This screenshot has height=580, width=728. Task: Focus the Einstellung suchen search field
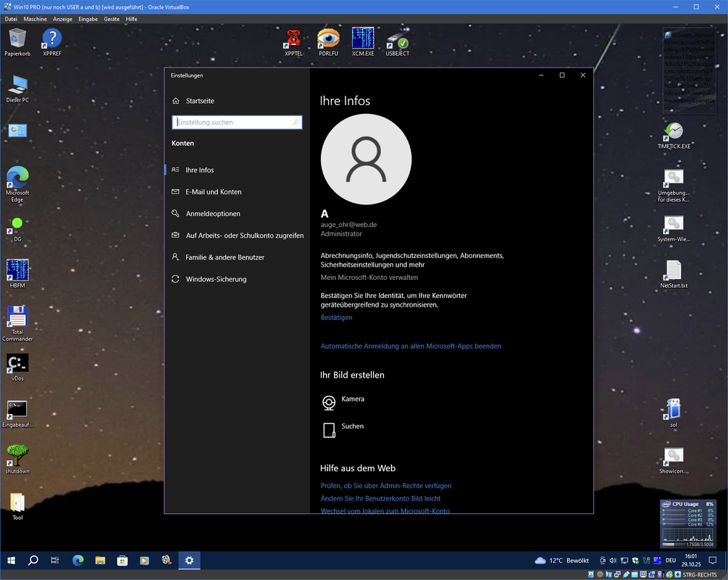pos(237,123)
